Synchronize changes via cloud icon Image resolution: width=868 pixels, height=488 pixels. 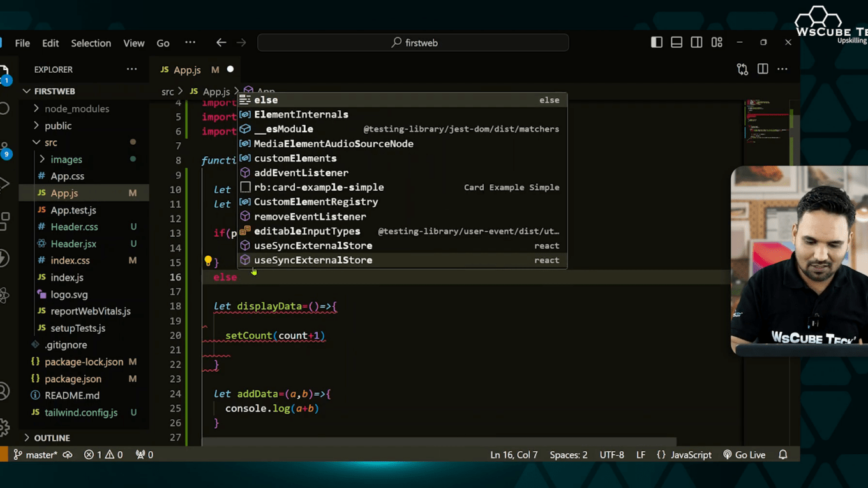pos(68,455)
